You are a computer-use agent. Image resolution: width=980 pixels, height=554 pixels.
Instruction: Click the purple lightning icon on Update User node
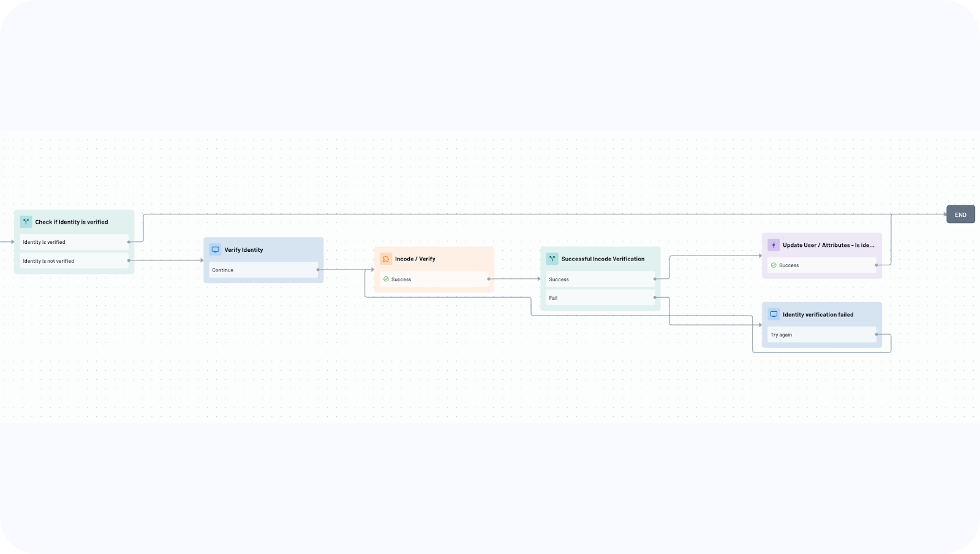click(774, 245)
